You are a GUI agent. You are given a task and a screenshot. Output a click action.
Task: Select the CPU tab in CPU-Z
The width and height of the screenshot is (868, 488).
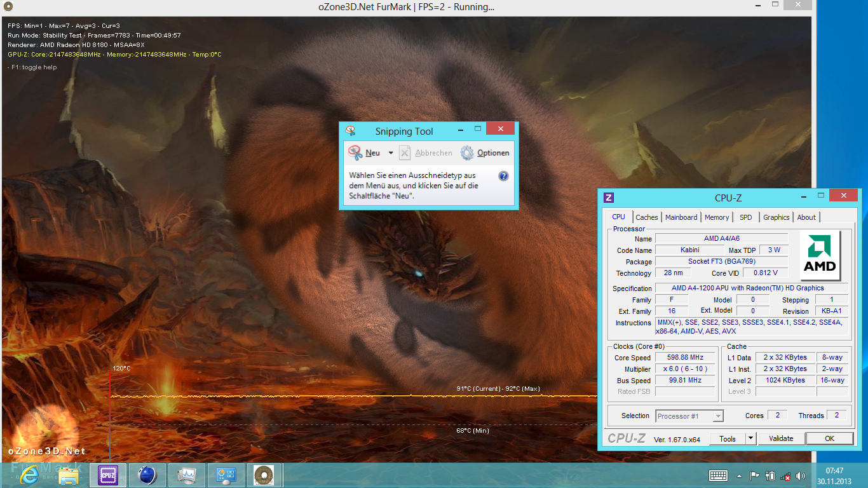pos(618,217)
